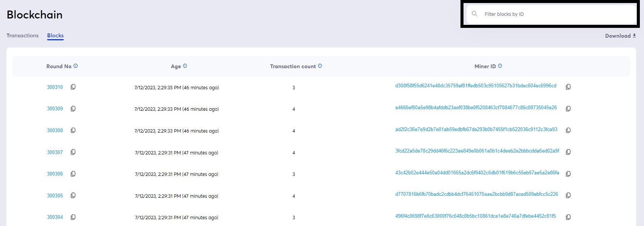This screenshot has width=644, height=226.
Task: Open block round 300304
Action: click(x=55, y=217)
